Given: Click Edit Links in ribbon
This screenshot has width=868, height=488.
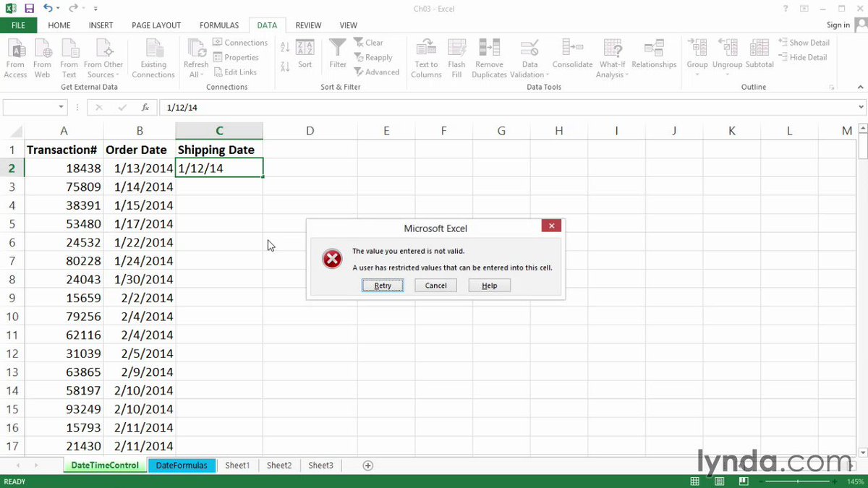Looking at the screenshot, I should [235, 72].
